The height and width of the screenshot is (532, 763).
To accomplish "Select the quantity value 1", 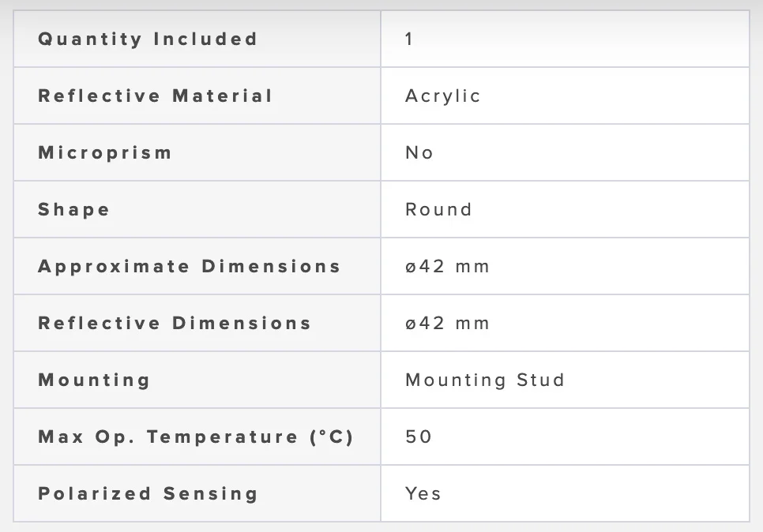I will click(x=409, y=39).
